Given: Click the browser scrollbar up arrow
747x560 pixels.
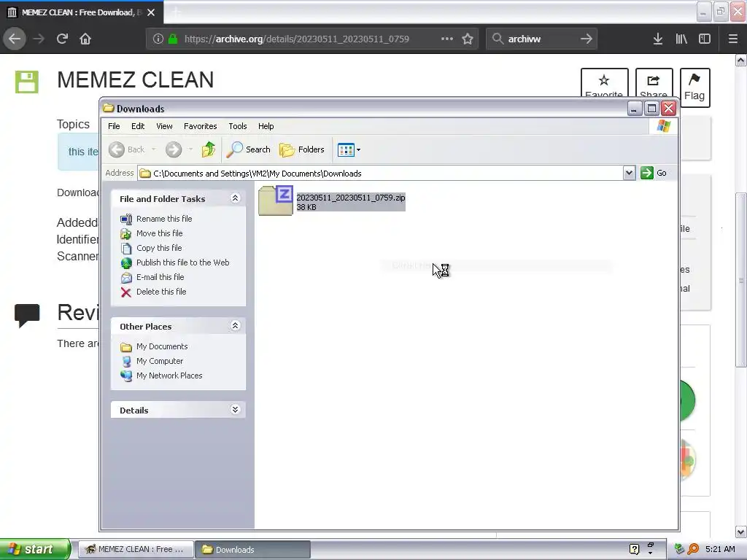Looking at the screenshot, I should [x=741, y=60].
